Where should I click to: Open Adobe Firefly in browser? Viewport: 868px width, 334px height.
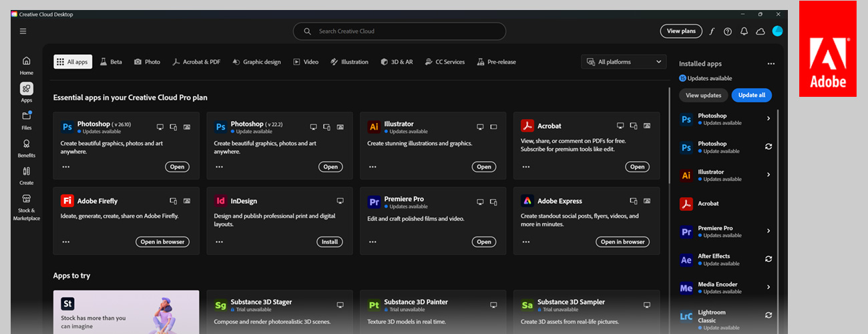[162, 242]
